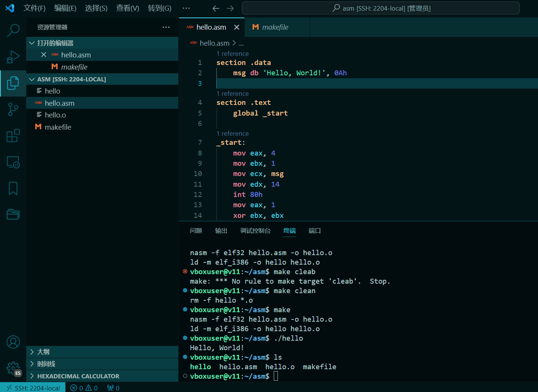Open the Run and Debug view

[x=13, y=57]
